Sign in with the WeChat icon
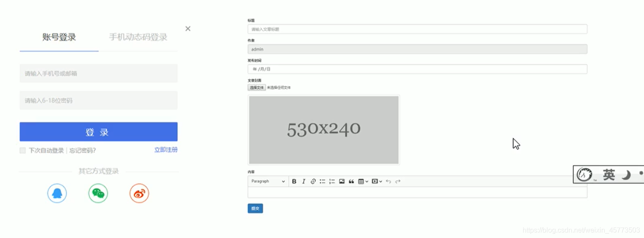This screenshot has width=644, height=238. click(x=98, y=194)
